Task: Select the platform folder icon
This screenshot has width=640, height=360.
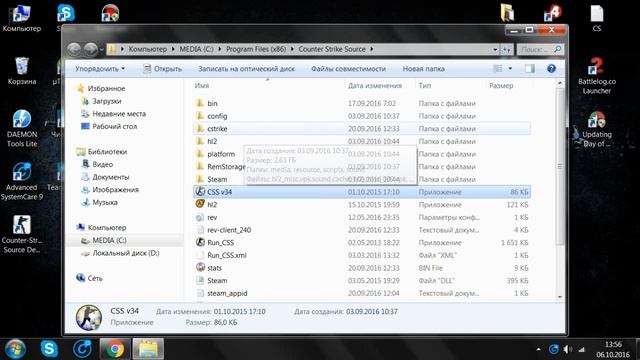Action: pos(200,153)
